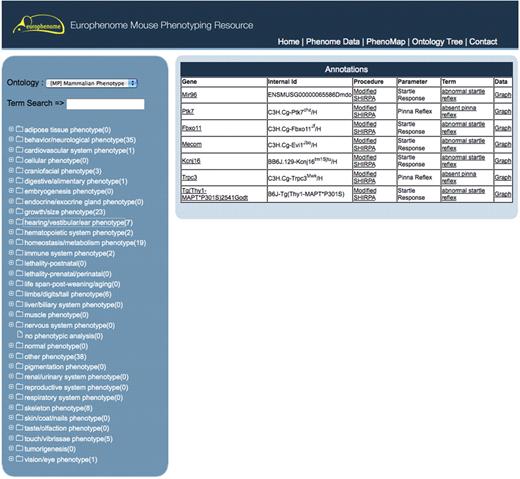Expand the skeleton phenotype node

click(x=11, y=407)
